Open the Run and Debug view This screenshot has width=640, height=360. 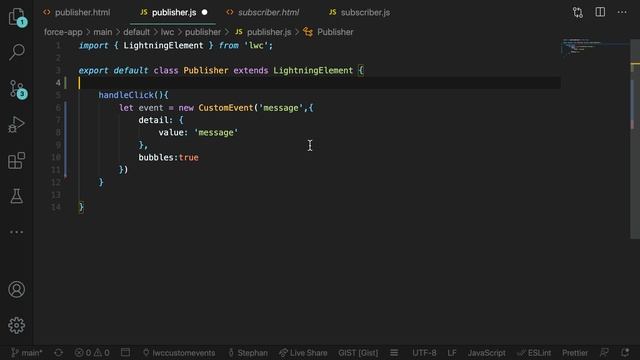click(x=16, y=124)
